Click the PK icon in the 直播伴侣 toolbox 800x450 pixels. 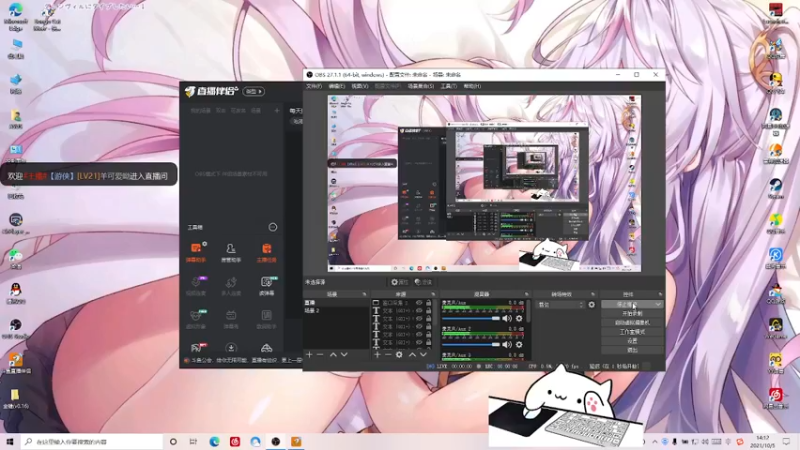point(198,347)
